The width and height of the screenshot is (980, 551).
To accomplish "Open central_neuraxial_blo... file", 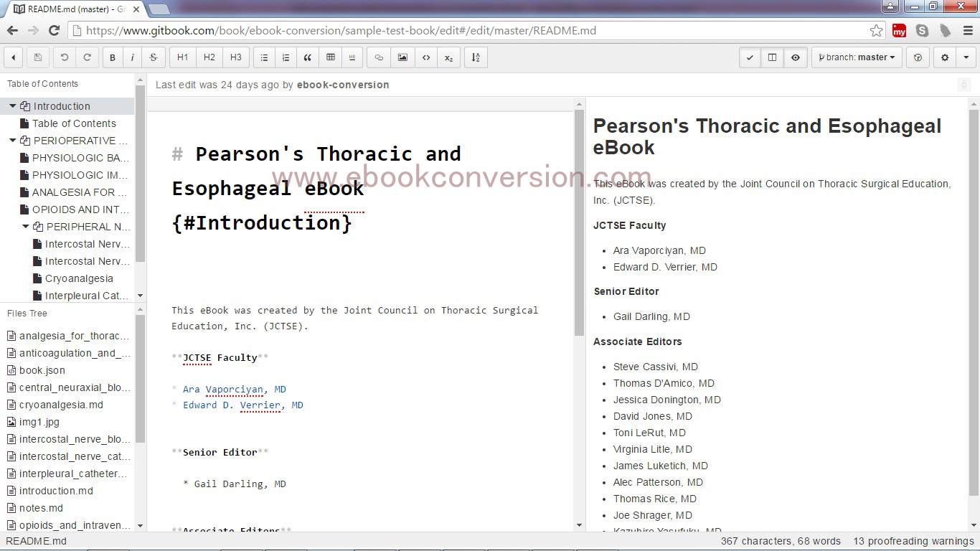I will point(75,387).
